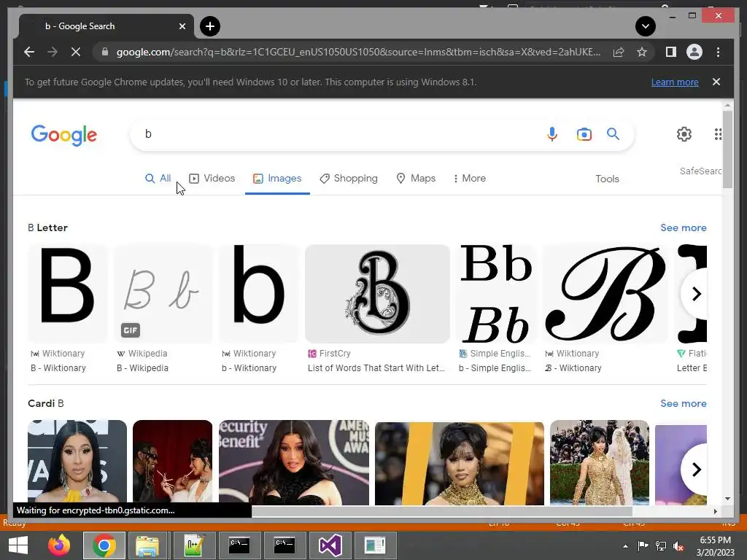Open the Windows Start button
Viewport: 747px width, 560px height.
18,545
